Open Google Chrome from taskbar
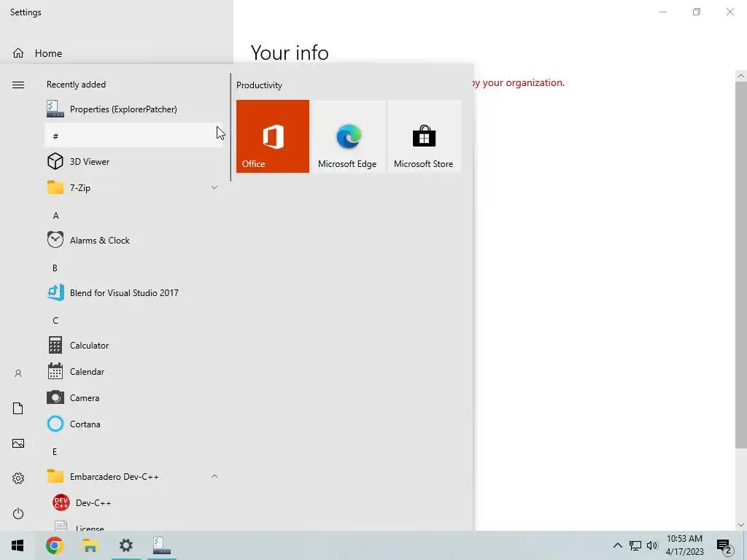 (54, 545)
